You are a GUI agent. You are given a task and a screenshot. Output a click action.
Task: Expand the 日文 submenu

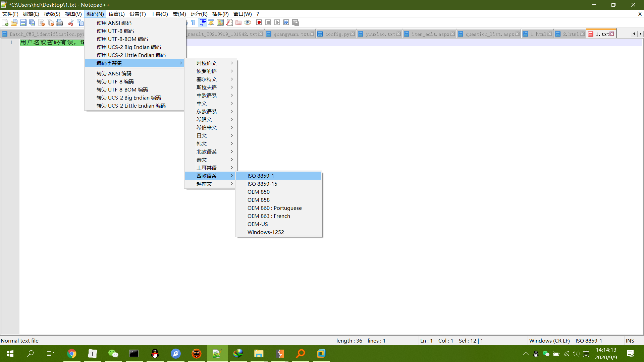point(211,135)
